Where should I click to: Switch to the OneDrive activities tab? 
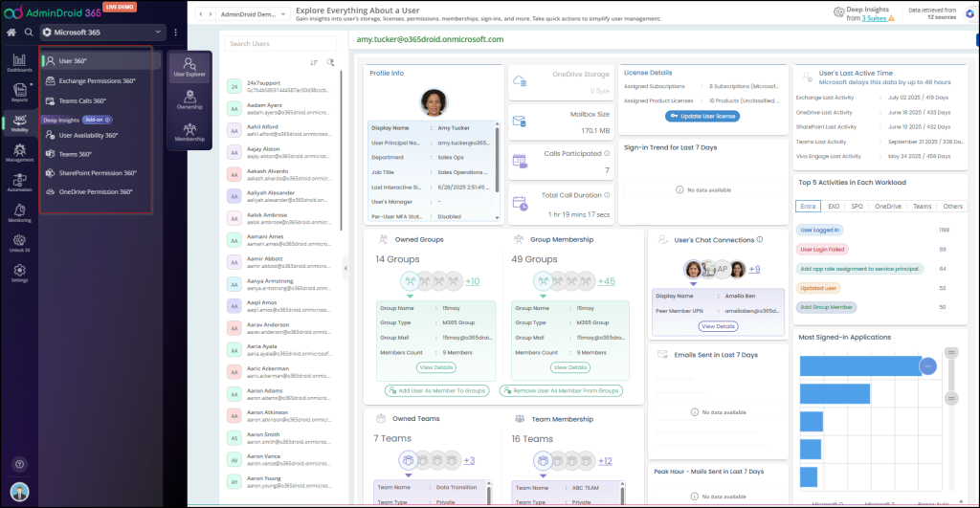887,207
